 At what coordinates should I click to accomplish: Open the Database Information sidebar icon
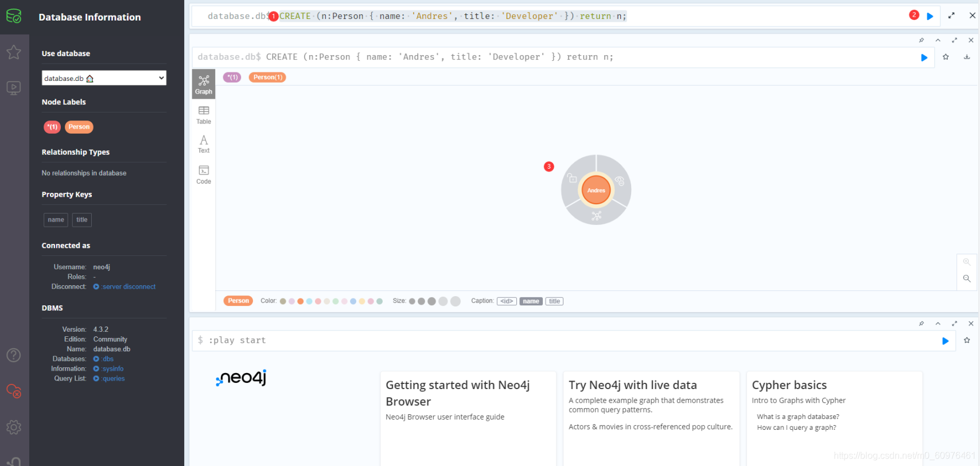pyautogui.click(x=14, y=16)
